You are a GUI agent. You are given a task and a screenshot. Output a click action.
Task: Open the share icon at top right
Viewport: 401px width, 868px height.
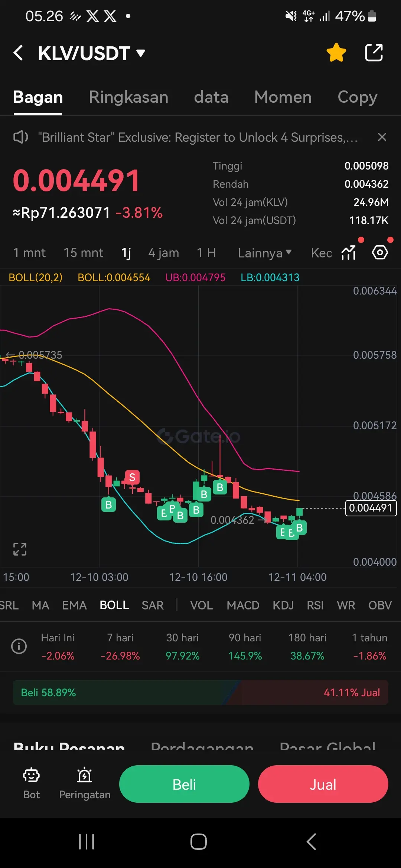[x=374, y=53]
